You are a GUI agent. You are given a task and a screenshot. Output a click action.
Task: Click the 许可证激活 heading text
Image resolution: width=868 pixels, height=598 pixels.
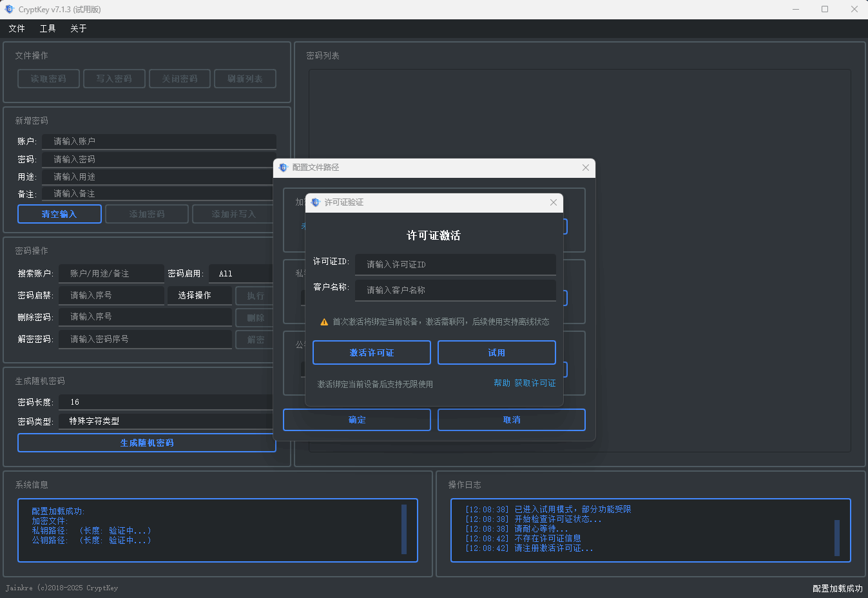434,236
